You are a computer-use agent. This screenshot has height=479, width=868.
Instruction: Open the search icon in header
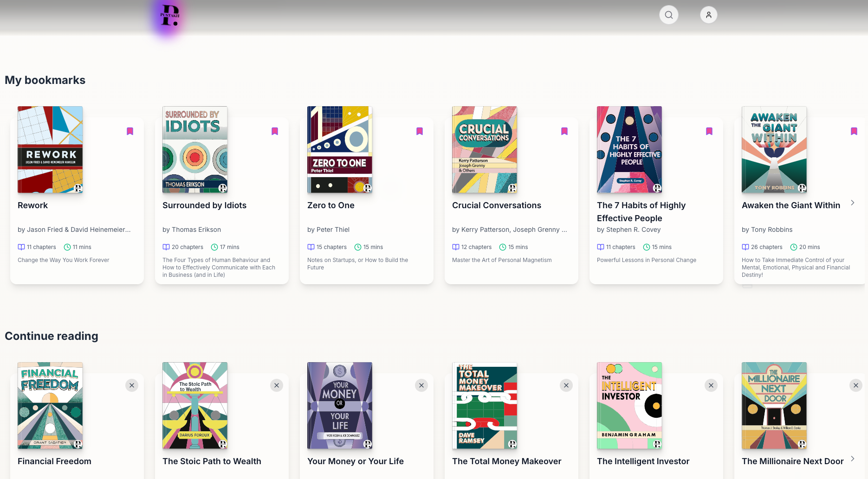[x=668, y=15]
